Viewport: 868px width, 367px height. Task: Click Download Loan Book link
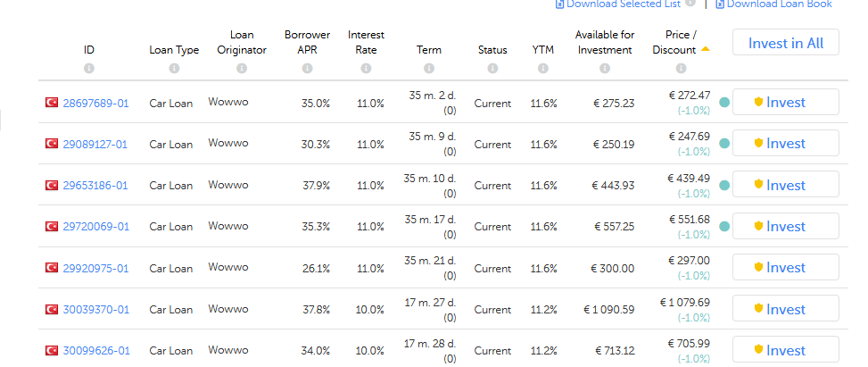[779, 4]
